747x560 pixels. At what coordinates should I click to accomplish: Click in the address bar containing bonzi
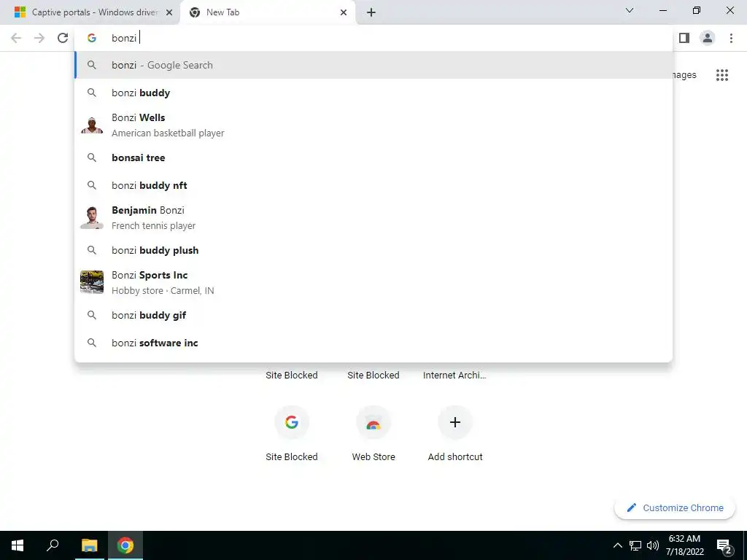(x=373, y=38)
